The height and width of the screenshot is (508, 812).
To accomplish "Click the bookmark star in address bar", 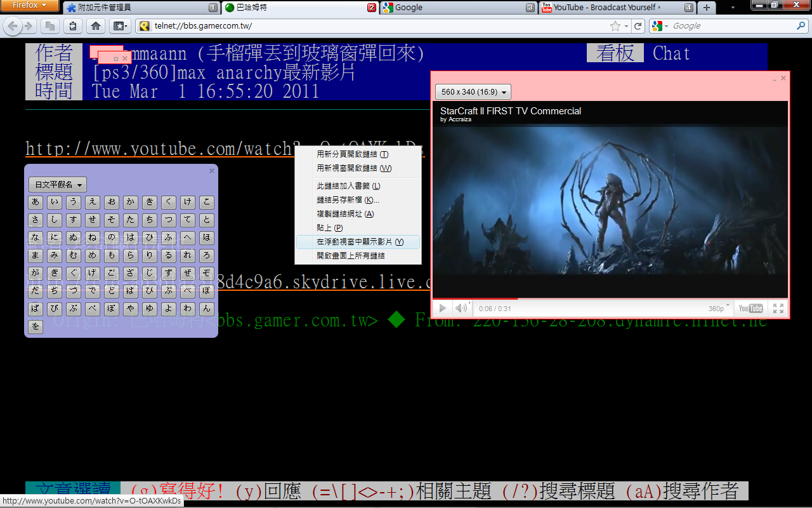I will point(615,26).
